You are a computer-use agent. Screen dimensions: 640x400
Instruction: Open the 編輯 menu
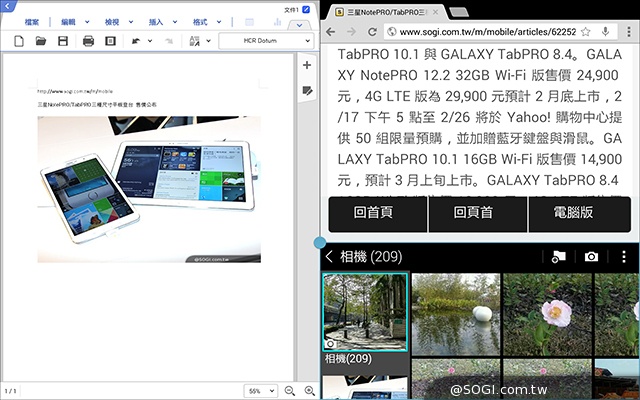pyautogui.click(x=68, y=22)
